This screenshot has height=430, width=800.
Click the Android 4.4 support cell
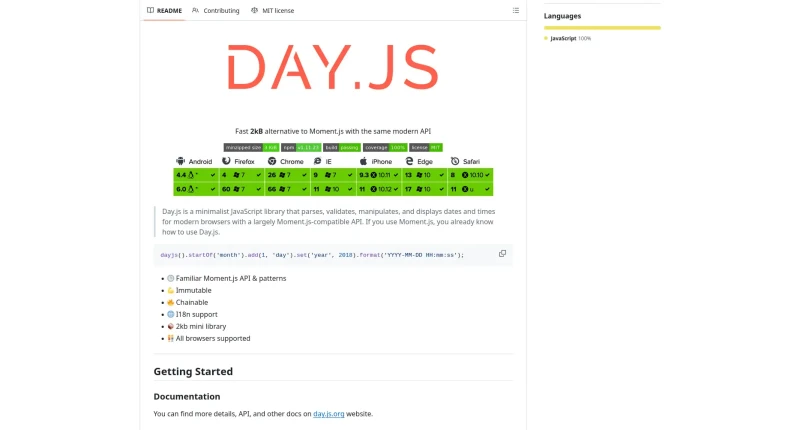(196, 175)
